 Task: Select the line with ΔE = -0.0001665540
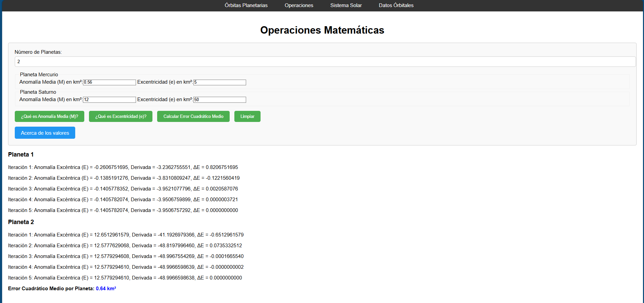[126, 256]
